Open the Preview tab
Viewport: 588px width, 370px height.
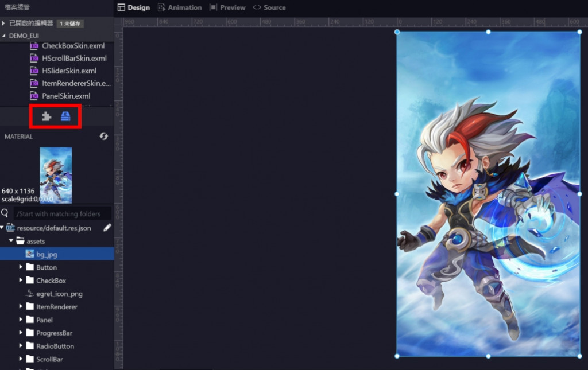(x=227, y=7)
